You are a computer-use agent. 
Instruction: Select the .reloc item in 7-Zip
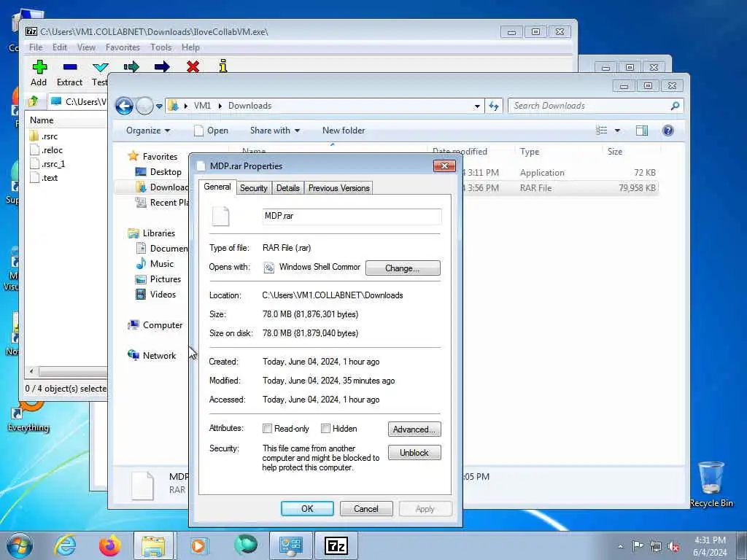(x=46, y=150)
